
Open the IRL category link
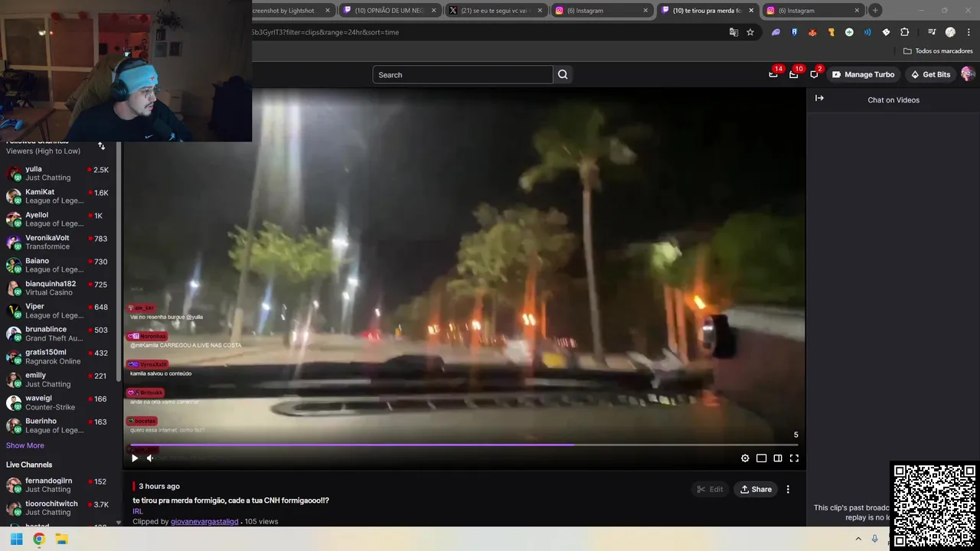(138, 511)
